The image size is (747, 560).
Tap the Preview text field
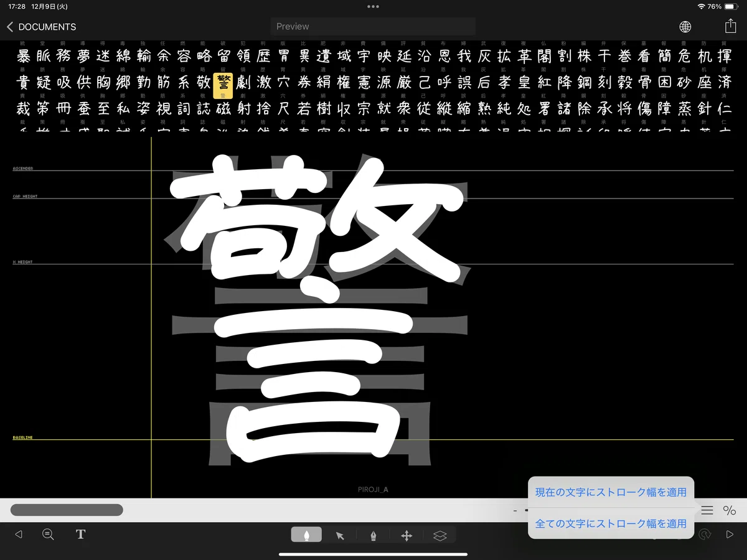pos(373,26)
